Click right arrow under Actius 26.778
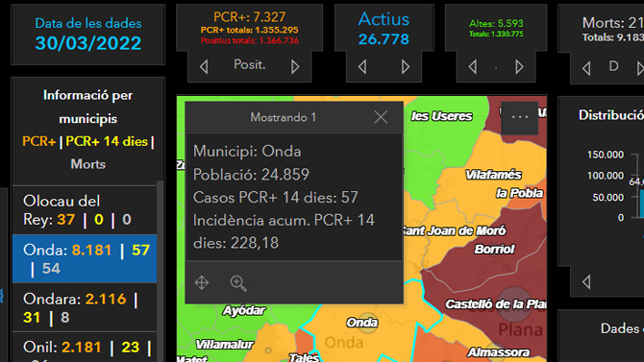Image resolution: width=644 pixels, height=362 pixels. pos(406,66)
